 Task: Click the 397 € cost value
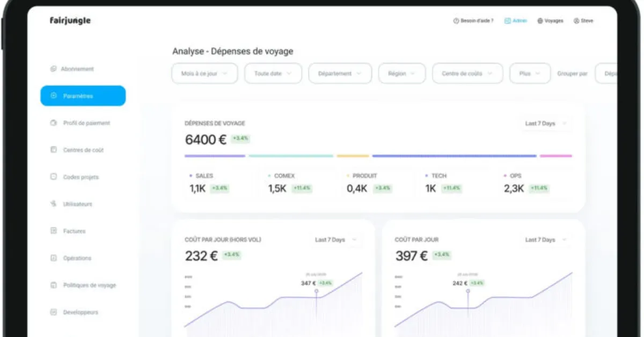pyautogui.click(x=412, y=257)
